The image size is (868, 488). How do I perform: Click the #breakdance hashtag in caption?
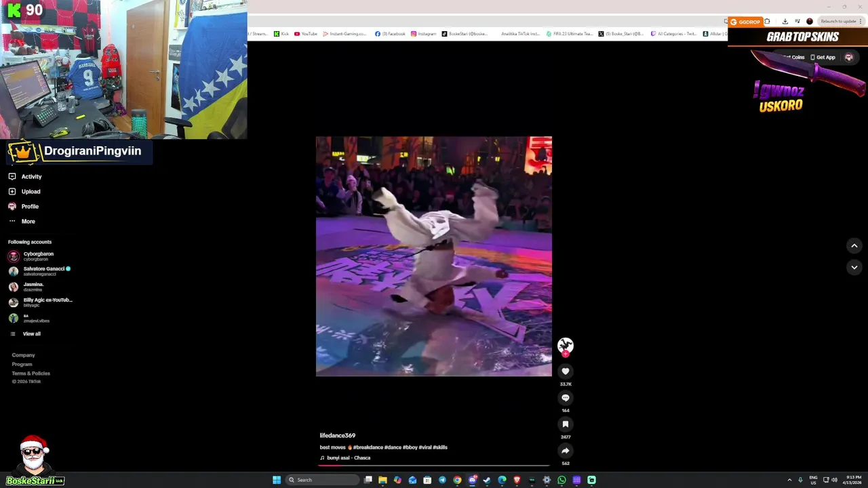pos(368,447)
